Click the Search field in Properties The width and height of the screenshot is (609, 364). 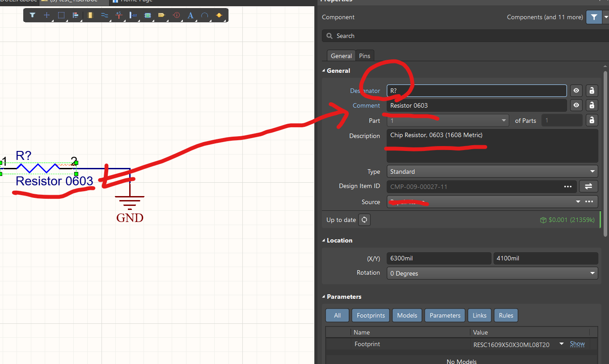pos(465,36)
